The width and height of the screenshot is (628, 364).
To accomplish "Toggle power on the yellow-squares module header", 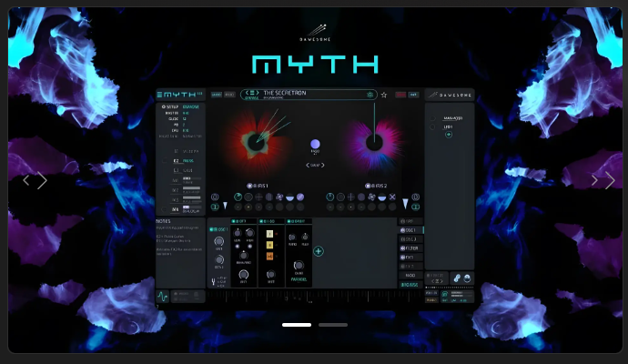I will (x=261, y=221).
